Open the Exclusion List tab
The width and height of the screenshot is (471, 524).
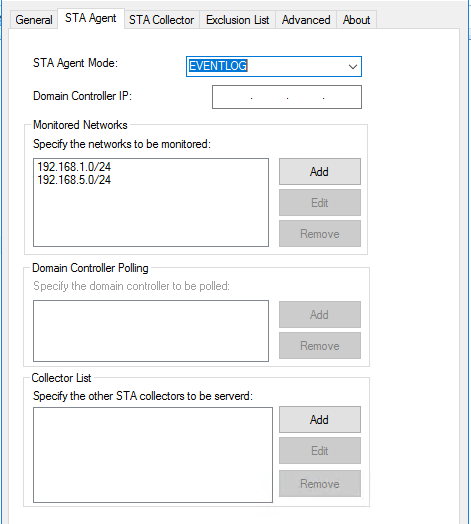tap(237, 20)
